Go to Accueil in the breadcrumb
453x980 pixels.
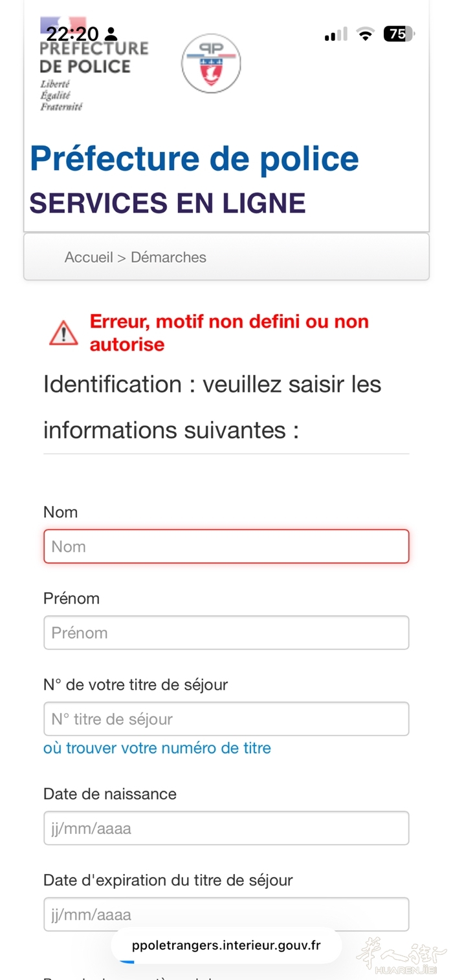tap(89, 257)
